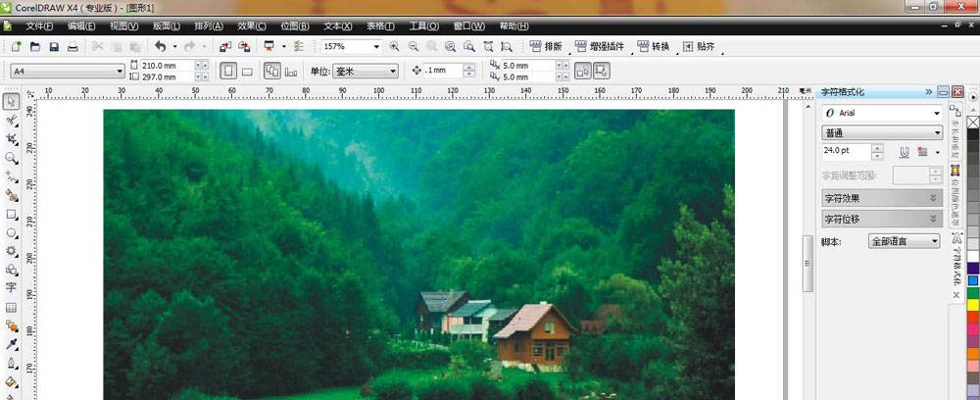Select the Ellipse tool
The height and width of the screenshot is (400, 980).
(x=11, y=233)
